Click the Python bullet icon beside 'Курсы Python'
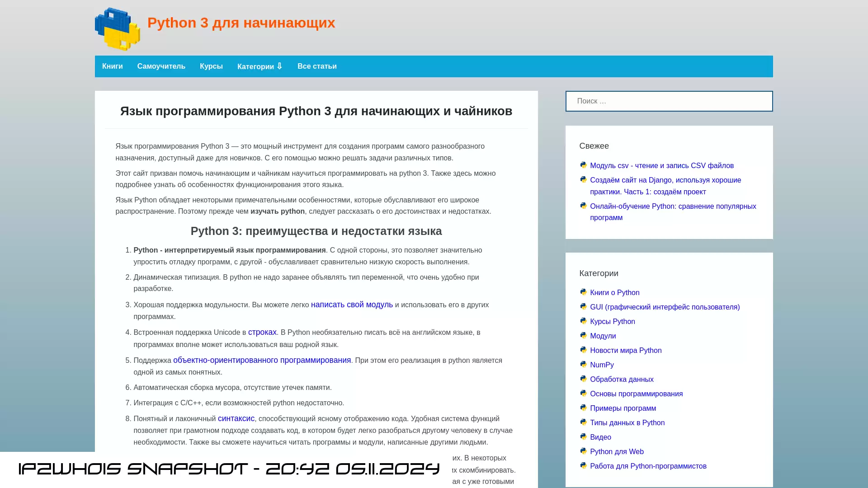Viewport: 868px width, 488px height. tap(583, 321)
